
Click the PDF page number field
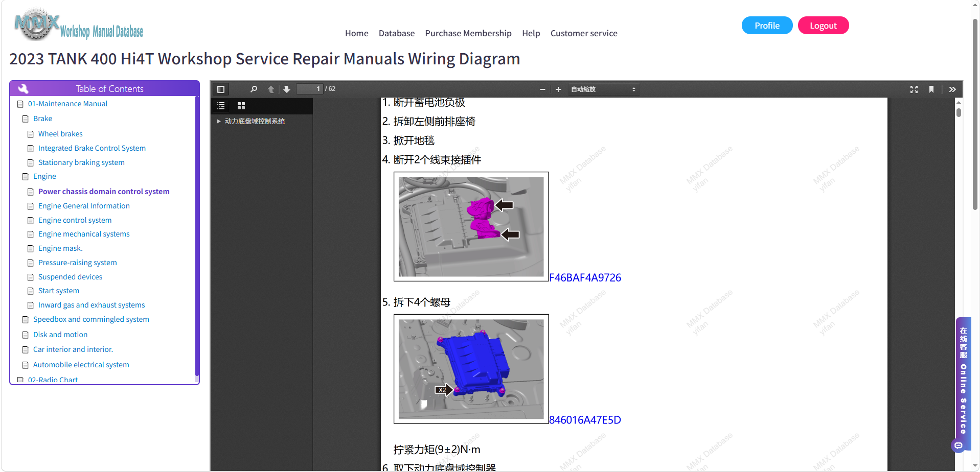[x=310, y=89]
